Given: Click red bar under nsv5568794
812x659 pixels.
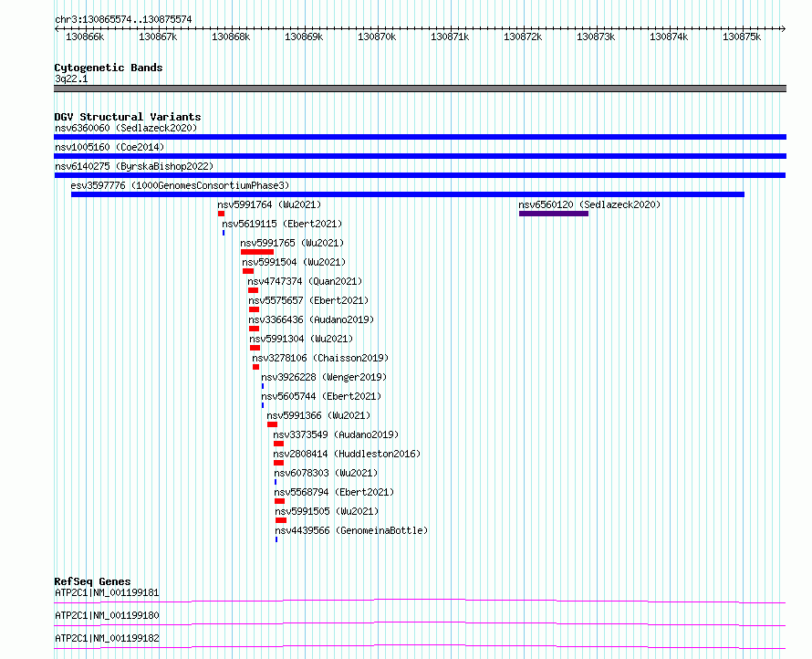Looking at the screenshot, I should point(280,501).
